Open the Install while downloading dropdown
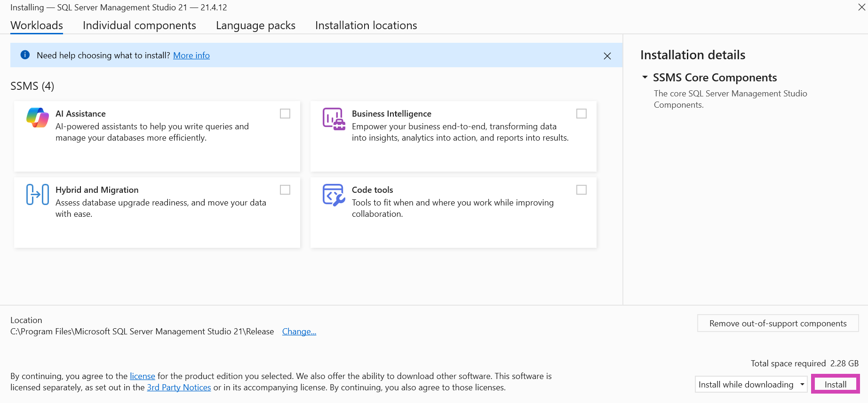Image resolution: width=868 pixels, height=403 pixels. tap(751, 384)
